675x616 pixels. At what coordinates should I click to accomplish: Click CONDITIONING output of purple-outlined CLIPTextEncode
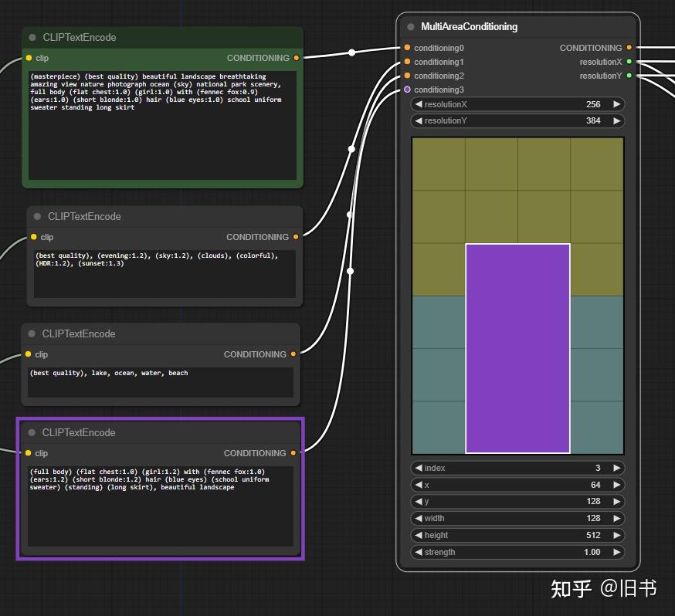coord(293,453)
